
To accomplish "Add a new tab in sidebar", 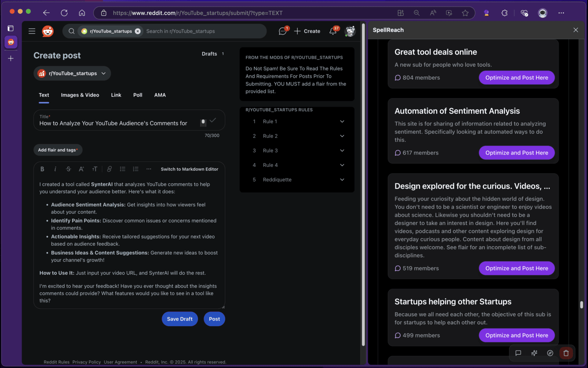I will pos(11,58).
